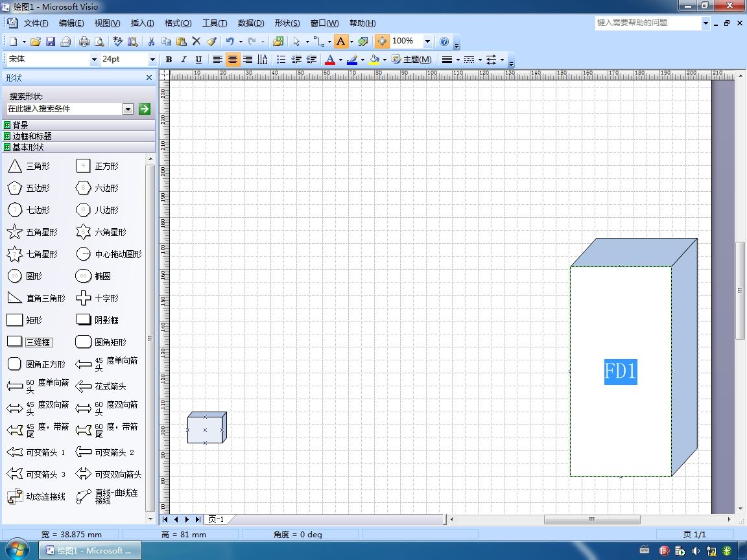Open the font name dropdown

pos(94,60)
